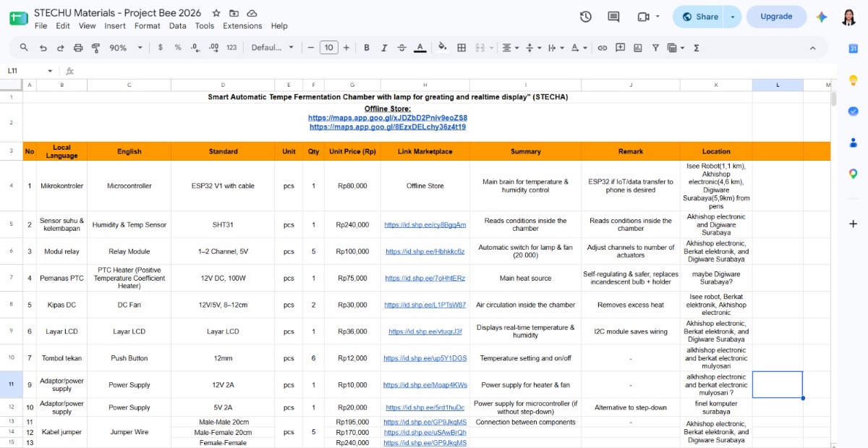This screenshot has height=448, width=868.
Task: Open Keep side panel
Action: tap(854, 80)
